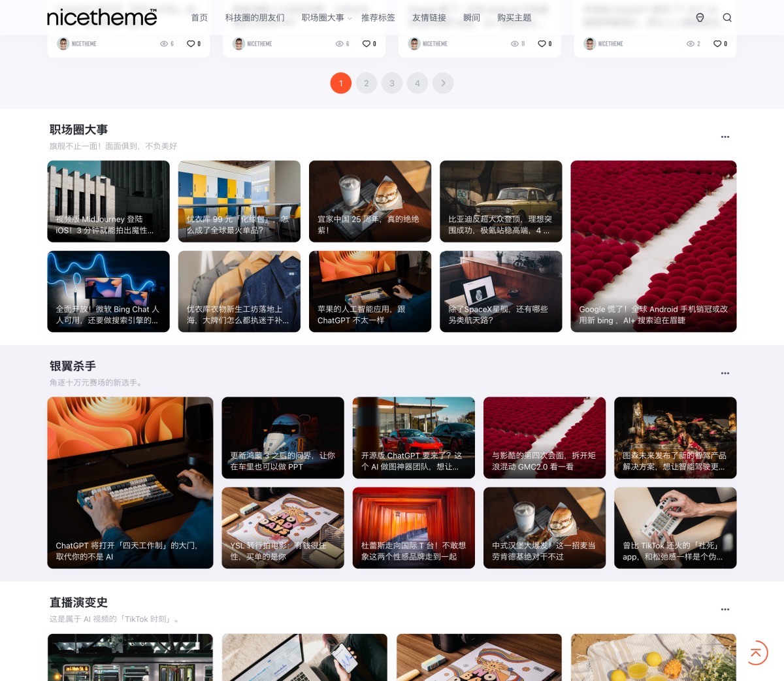Click the view count eye icon on third card

pos(514,44)
